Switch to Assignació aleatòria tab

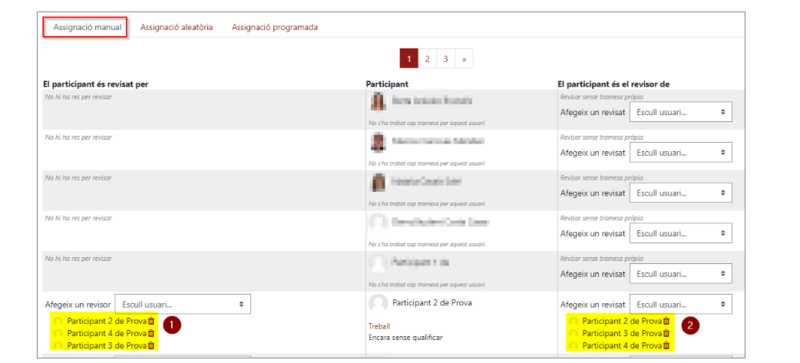[177, 27]
